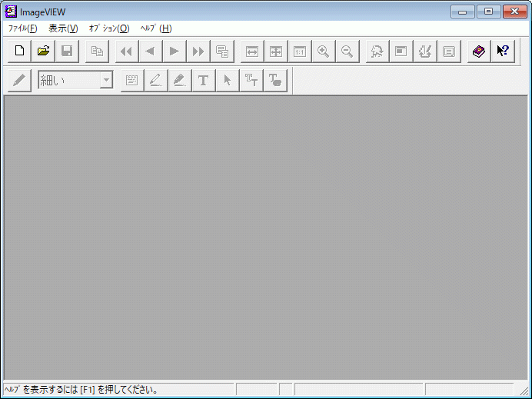Go to next page arrow
The image size is (532, 399).
[x=175, y=52]
